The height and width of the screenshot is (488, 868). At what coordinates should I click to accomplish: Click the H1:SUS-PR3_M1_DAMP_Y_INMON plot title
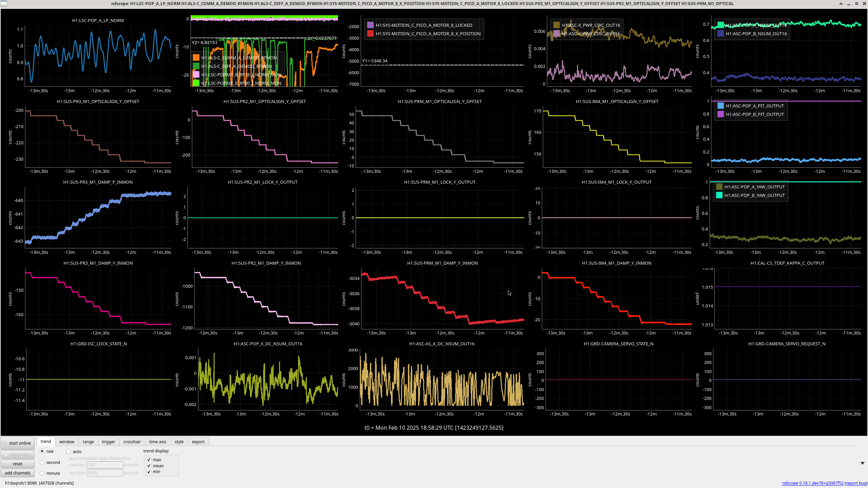pos(98,263)
